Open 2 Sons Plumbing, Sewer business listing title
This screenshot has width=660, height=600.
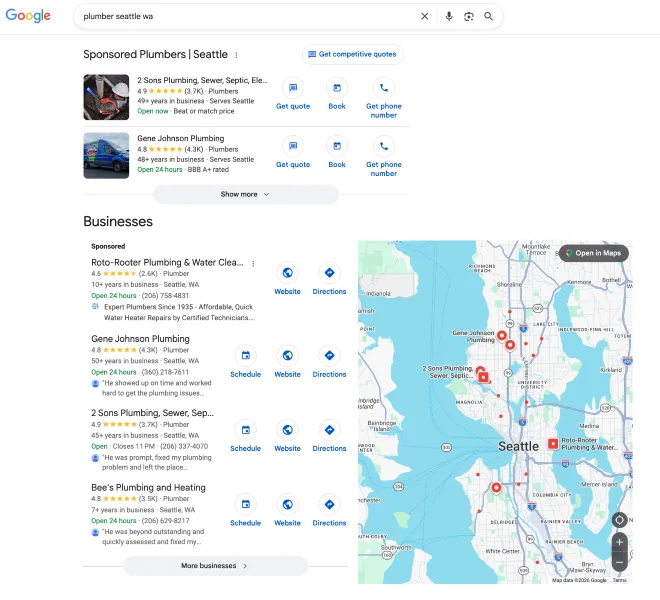(x=152, y=413)
